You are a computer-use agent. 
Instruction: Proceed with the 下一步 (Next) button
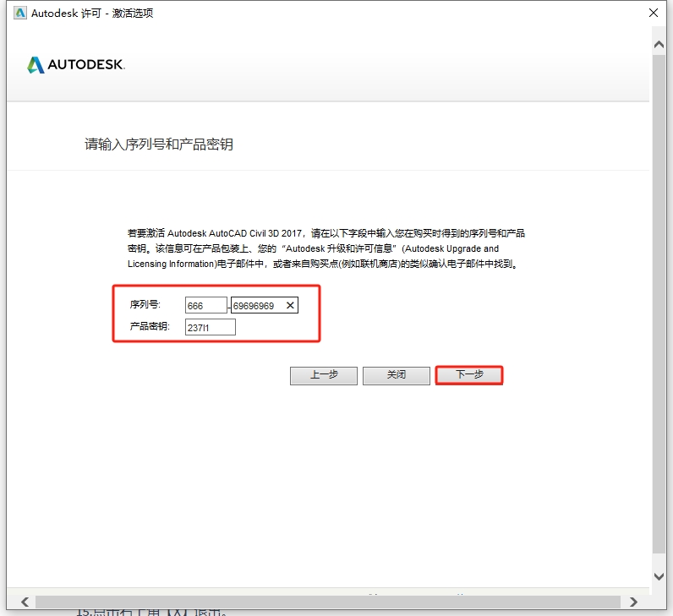click(x=469, y=375)
